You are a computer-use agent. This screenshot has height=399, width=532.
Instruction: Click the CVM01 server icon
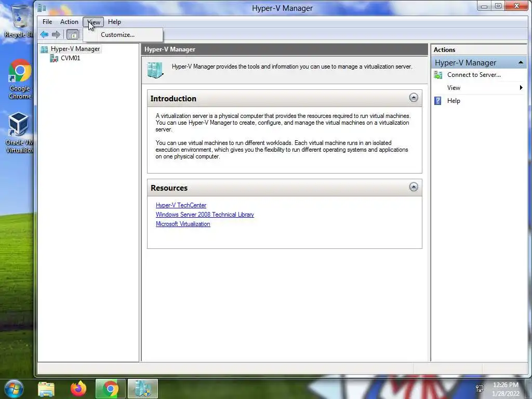click(x=54, y=58)
